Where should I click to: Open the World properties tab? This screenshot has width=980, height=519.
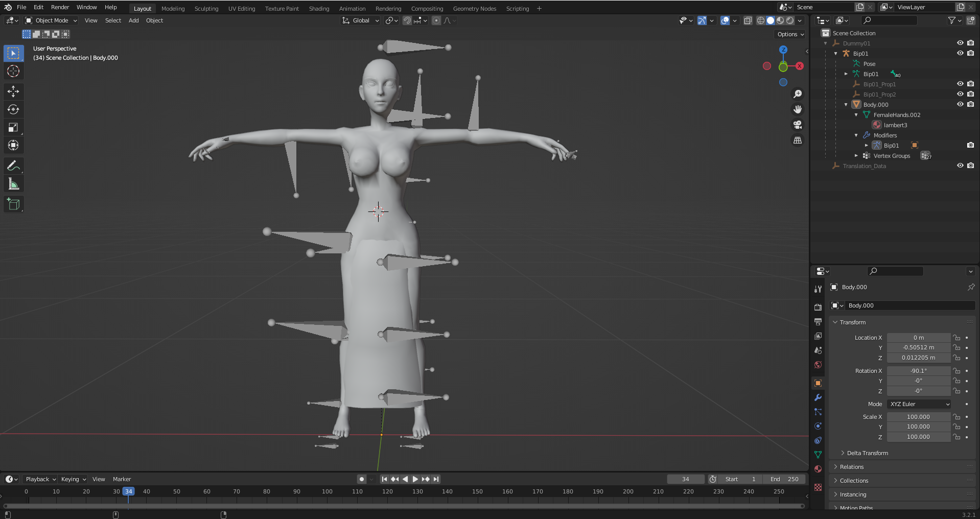818,364
